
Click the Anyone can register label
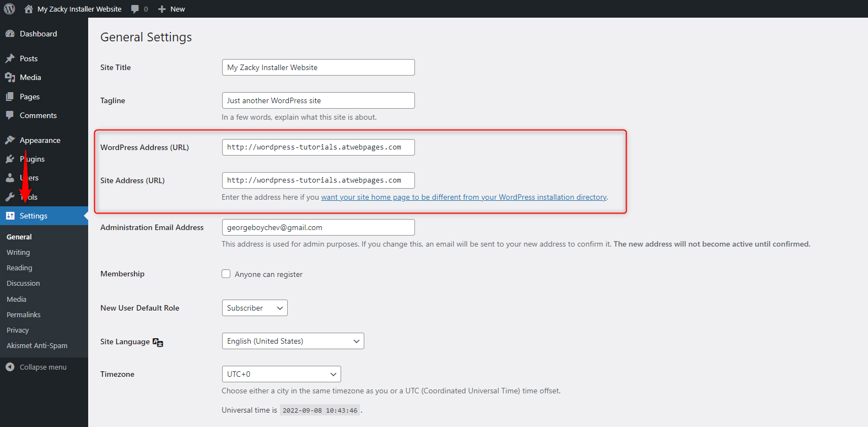coord(268,274)
